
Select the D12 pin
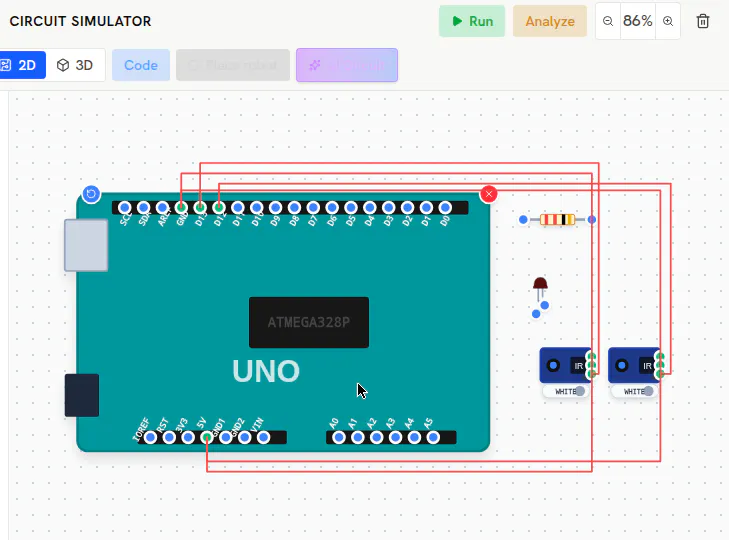pyautogui.click(x=219, y=207)
